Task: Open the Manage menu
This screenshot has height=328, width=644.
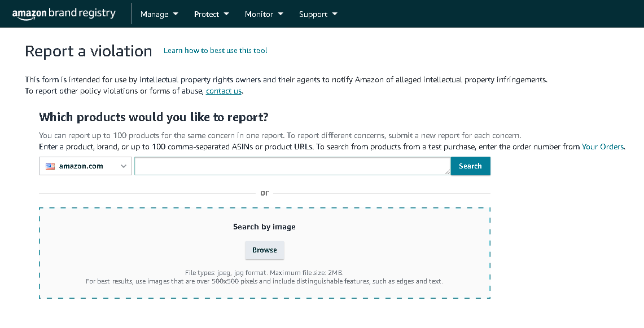Action: [x=154, y=14]
